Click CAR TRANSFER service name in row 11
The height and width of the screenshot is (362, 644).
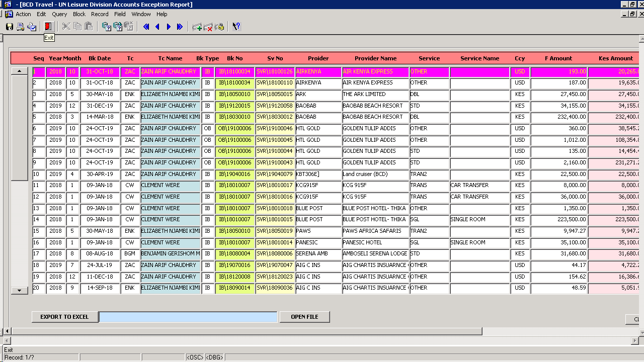479,186
